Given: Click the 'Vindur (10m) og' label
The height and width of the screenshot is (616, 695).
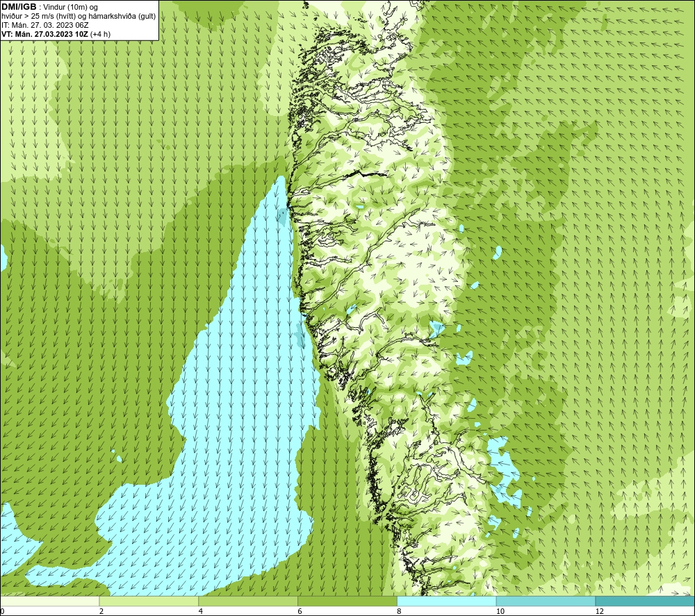Looking at the screenshot, I should pyautogui.click(x=70, y=8).
